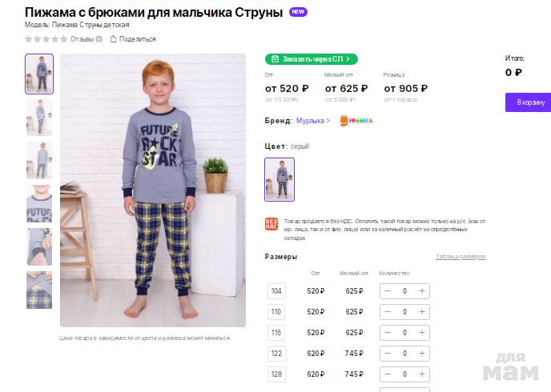The image size is (551, 392).
Task: Select size 104 box
Action: click(276, 291)
